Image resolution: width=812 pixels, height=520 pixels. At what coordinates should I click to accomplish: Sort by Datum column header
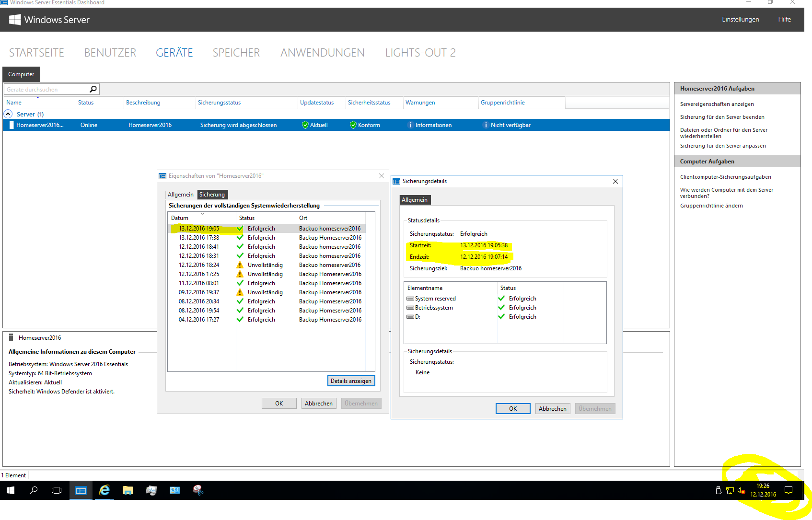[201, 218]
